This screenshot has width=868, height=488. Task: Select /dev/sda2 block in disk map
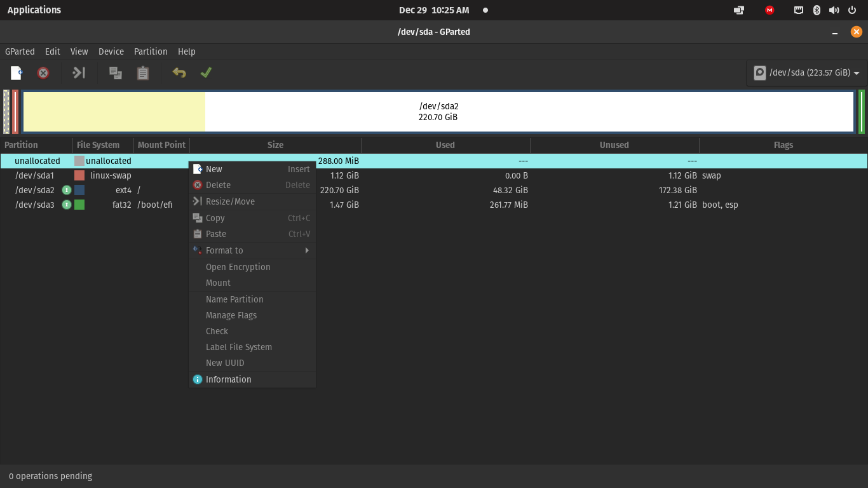click(438, 112)
